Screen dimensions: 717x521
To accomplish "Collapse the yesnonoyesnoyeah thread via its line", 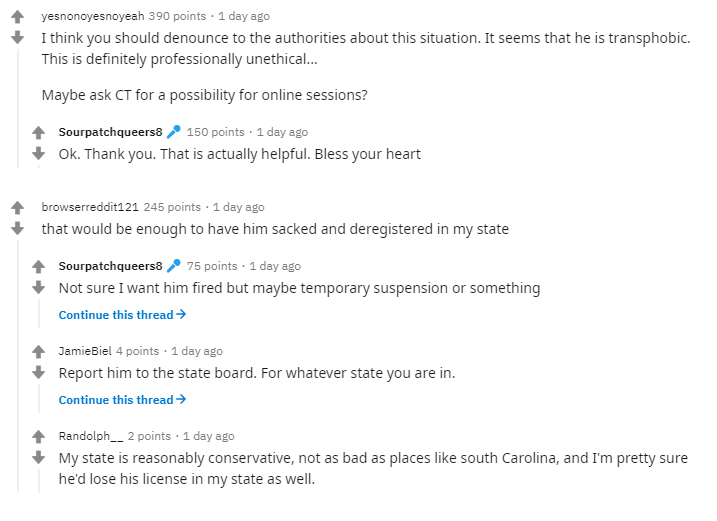I will (18, 108).
